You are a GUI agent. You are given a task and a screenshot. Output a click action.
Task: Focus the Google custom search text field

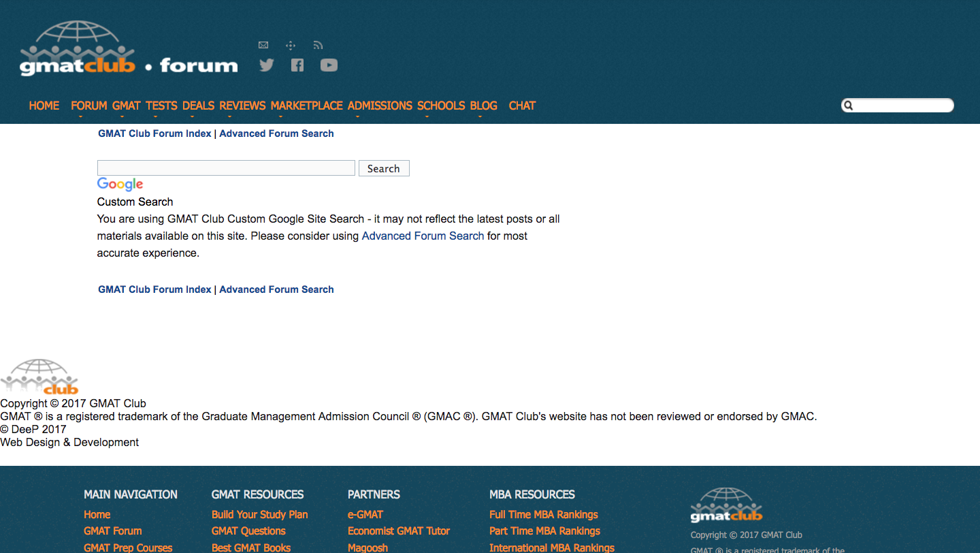(x=226, y=168)
